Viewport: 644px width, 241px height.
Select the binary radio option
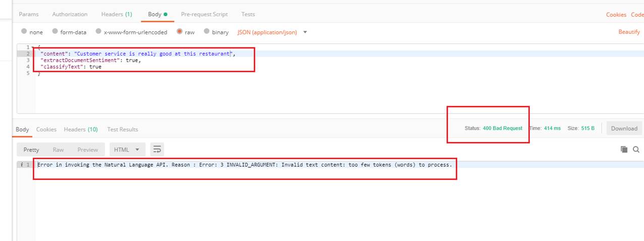pos(206,31)
